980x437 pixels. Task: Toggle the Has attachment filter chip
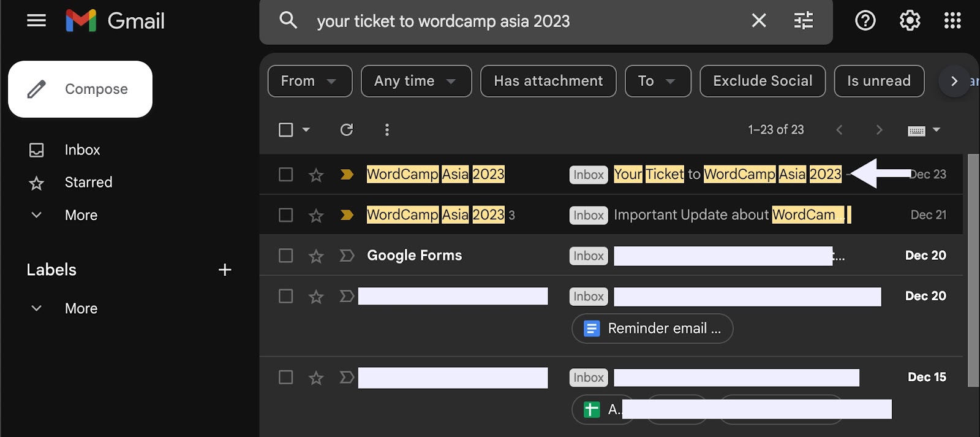(548, 81)
